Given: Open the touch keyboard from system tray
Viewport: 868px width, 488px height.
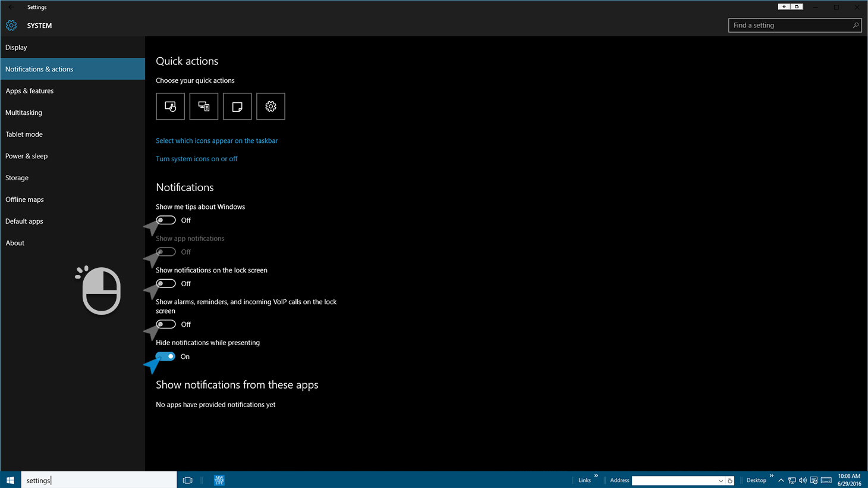Looking at the screenshot, I should click(826, 480).
